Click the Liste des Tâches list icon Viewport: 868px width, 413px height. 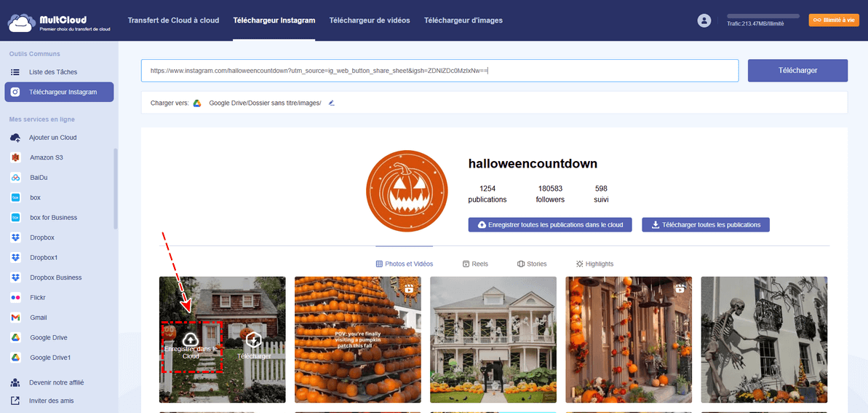pos(15,72)
